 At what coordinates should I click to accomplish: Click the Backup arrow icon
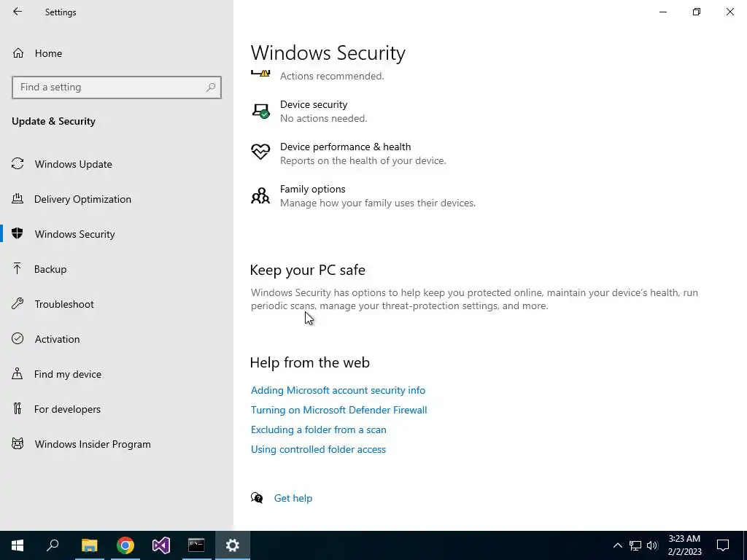[18, 268]
